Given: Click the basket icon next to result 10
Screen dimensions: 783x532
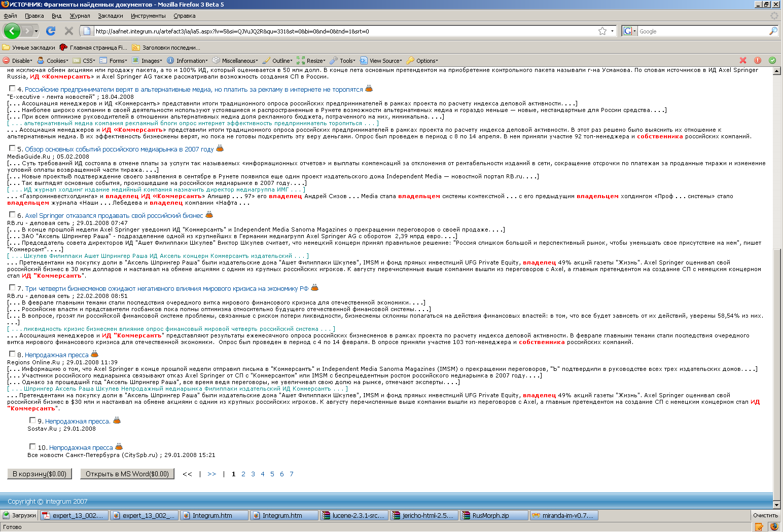Looking at the screenshot, I should [119, 447].
